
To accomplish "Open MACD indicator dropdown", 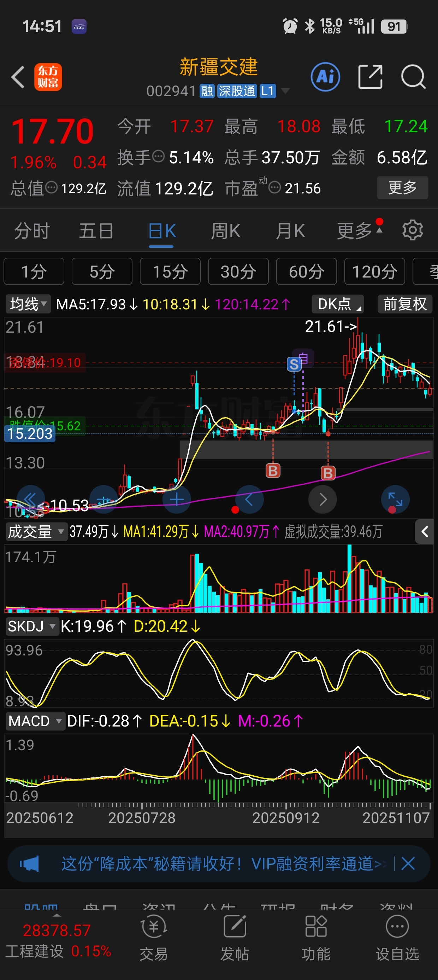I will tap(35, 721).
